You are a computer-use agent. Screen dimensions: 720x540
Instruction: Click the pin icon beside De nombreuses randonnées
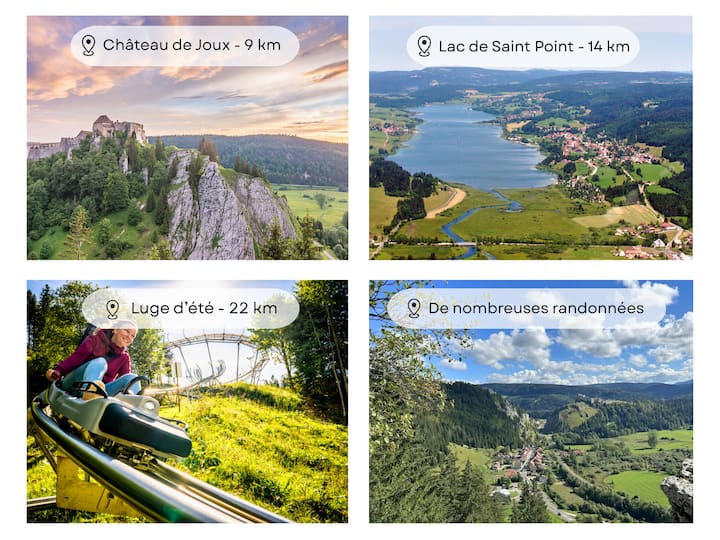pos(413,308)
